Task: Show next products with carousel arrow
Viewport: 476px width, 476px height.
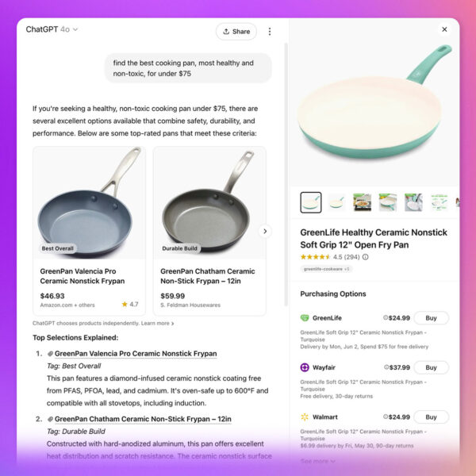Action: click(x=265, y=232)
